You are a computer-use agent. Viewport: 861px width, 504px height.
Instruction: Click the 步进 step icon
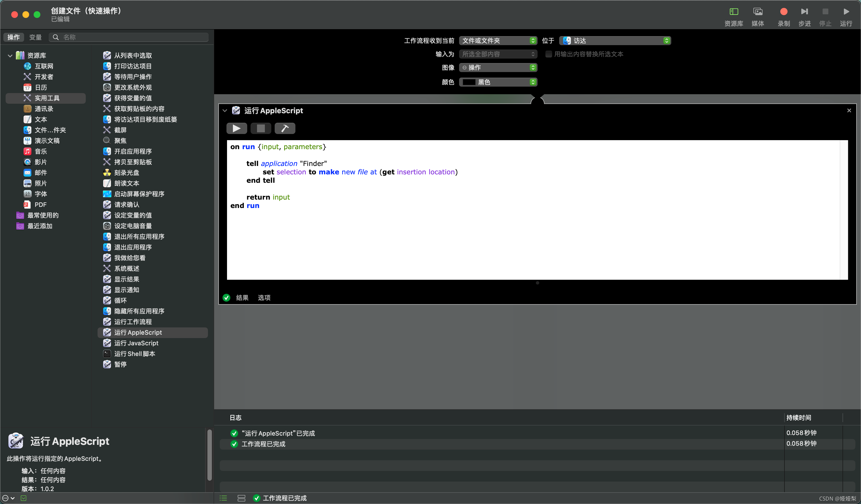click(x=804, y=12)
